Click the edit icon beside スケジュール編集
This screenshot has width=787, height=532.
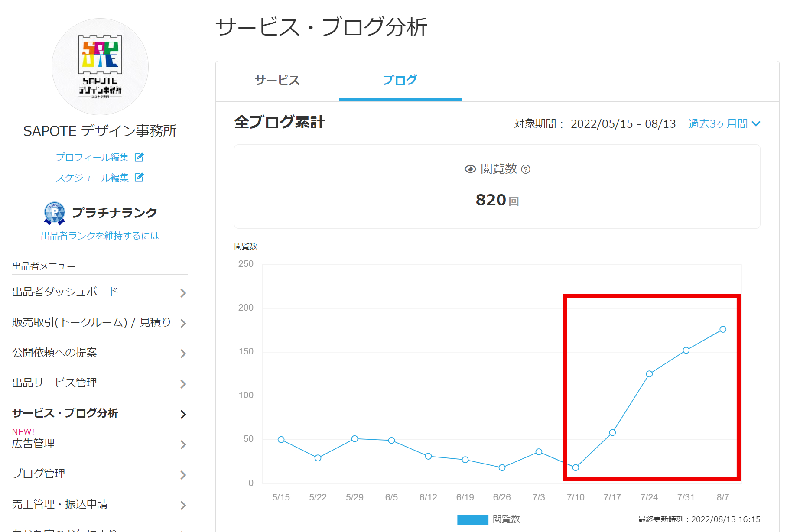point(139,177)
